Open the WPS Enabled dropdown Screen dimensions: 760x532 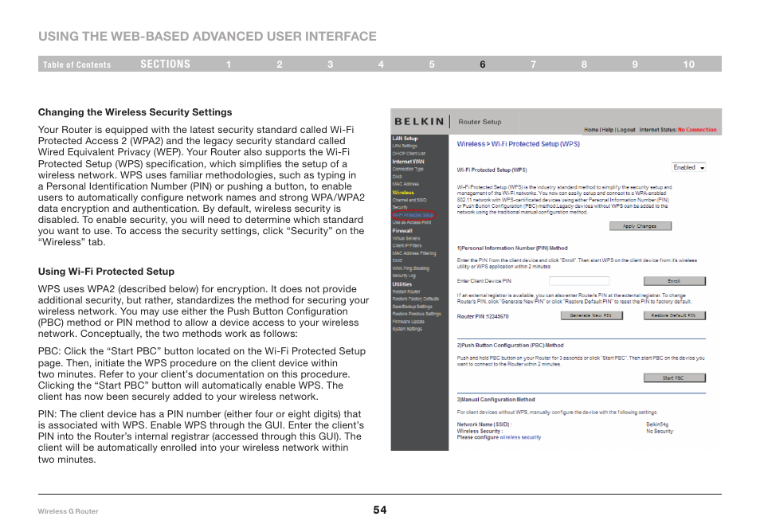(689, 167)
